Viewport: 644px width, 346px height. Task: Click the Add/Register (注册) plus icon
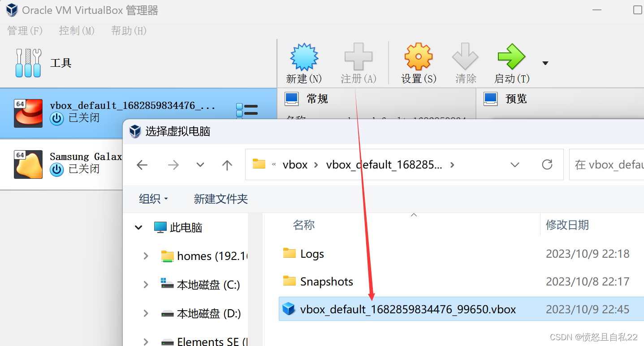tap(359, 57)
